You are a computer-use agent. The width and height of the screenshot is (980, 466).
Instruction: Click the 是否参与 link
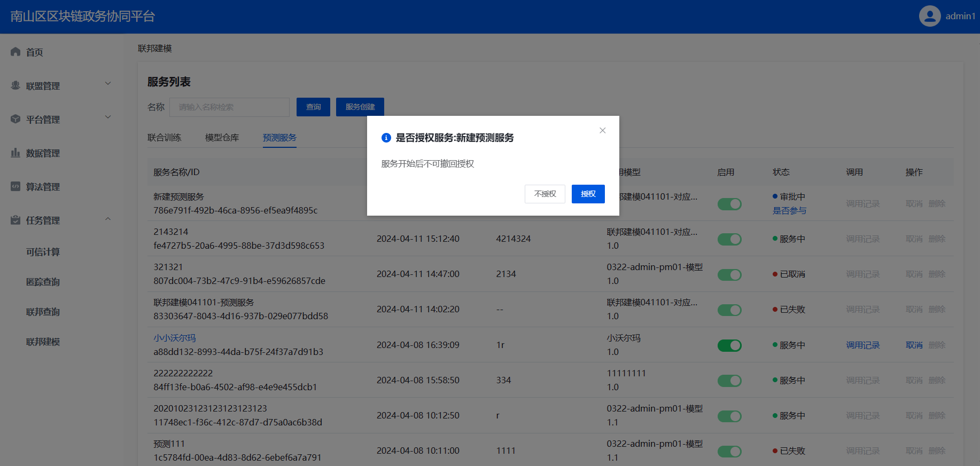[789, 211]
